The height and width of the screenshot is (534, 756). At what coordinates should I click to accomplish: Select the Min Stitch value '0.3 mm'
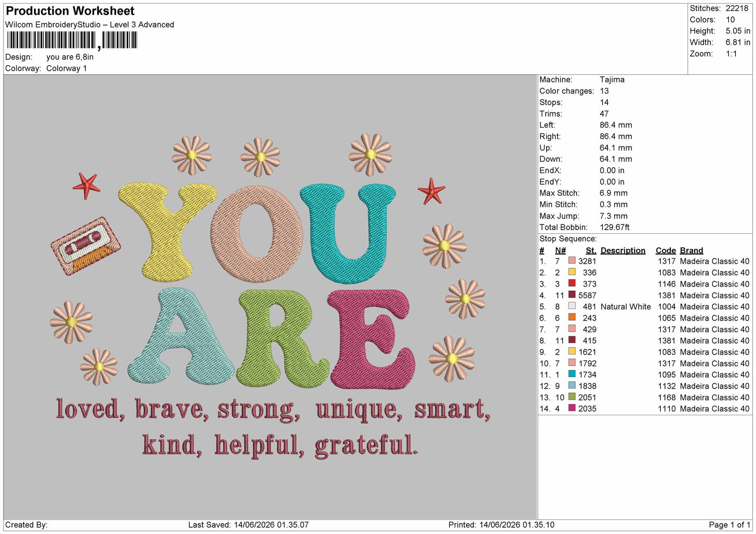614,204
